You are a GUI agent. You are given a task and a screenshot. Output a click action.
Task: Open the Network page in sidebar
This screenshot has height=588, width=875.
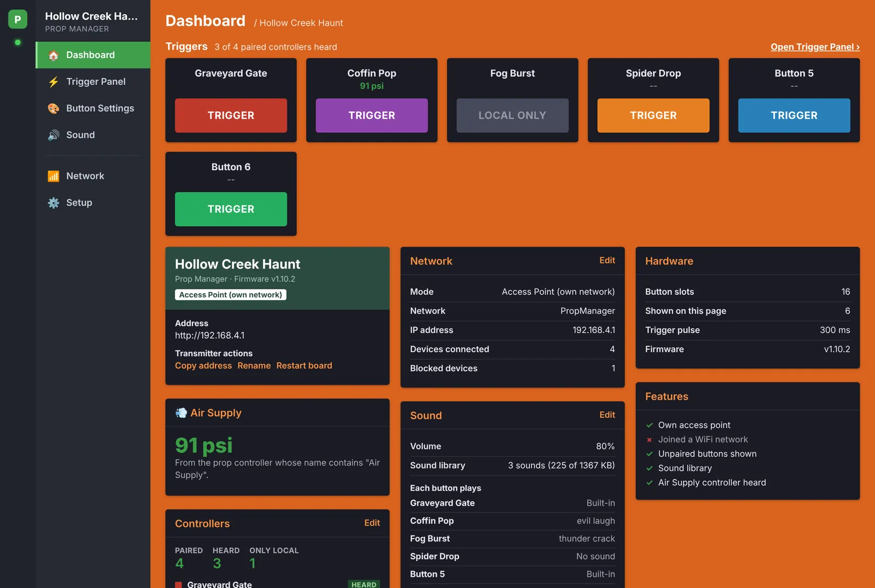click(x=93, y=176)
